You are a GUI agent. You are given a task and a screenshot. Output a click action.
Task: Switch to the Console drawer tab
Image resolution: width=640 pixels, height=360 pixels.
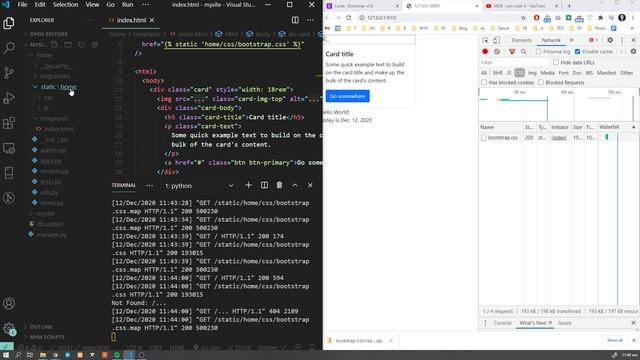(502, 323)
